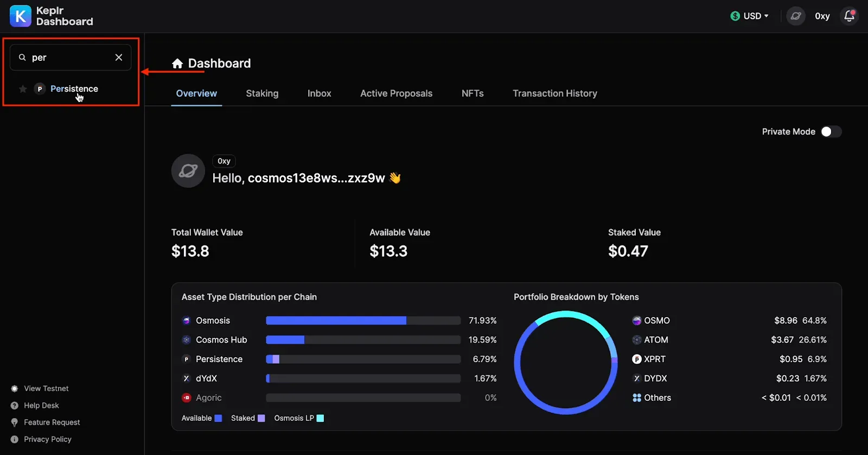This screenshot has width=868, height=455.
Task: Open the Active Proposals tab
Action: pos(397,93)
